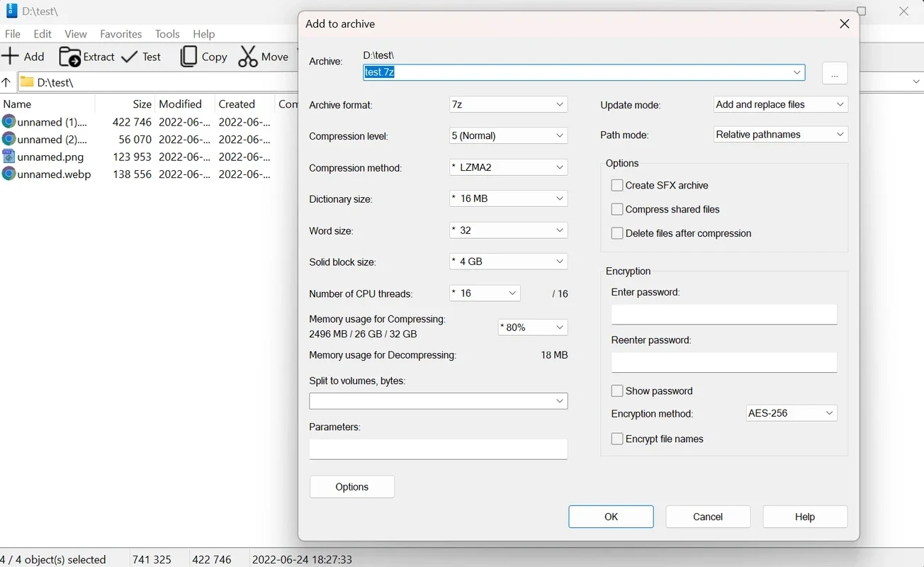Open the Word size dropdown
This screenshot has height=567, width=924.
[509, 230]
